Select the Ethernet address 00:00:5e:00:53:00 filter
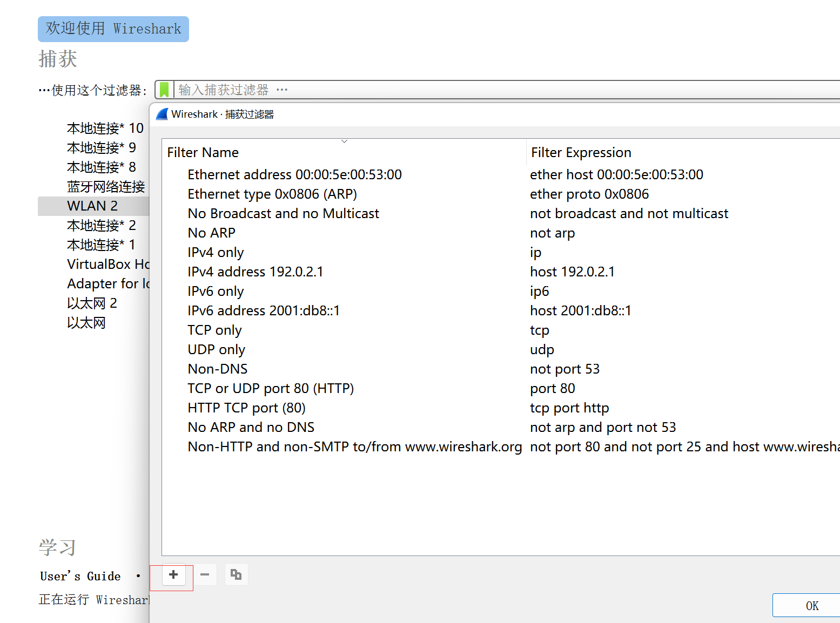840x623 pixels. [295, 174]
